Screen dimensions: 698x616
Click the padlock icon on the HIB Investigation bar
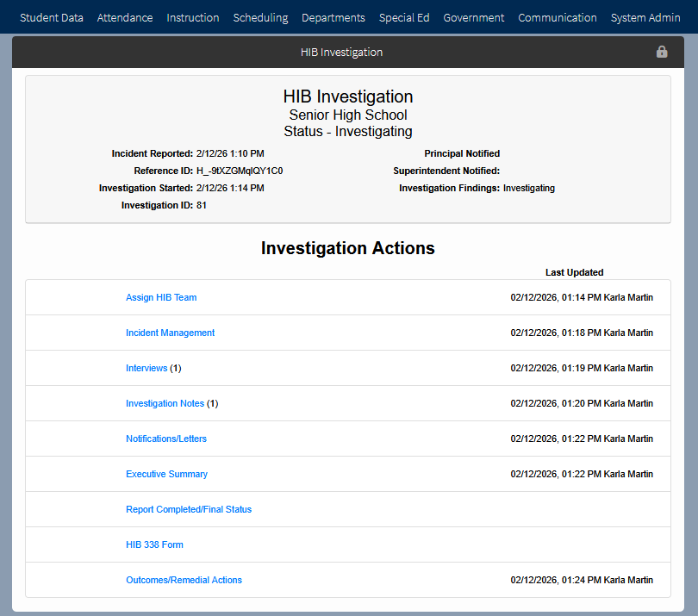point(661,52)
